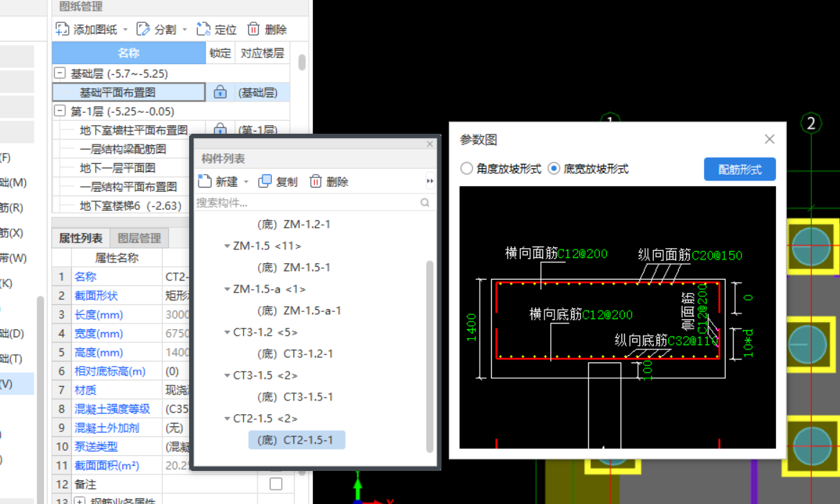
Task: Click the toolbar overflow double-arrow icon
Action: (x=429, y=181)
